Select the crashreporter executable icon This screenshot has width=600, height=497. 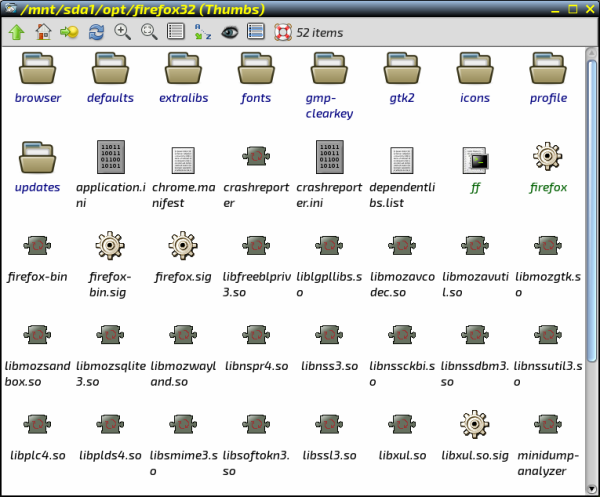point(256,156)
